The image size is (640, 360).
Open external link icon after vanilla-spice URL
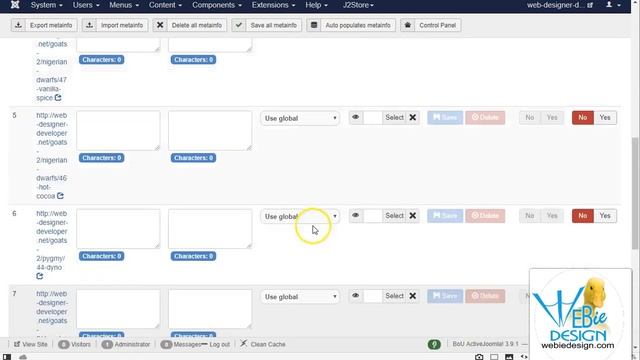pos(58,98)
